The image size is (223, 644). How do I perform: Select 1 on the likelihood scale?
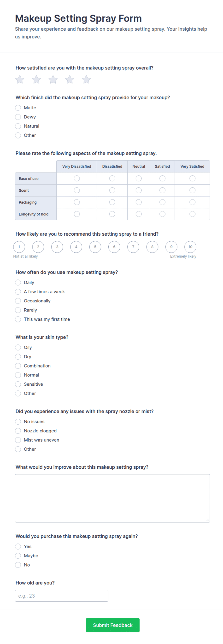(19, 247)
